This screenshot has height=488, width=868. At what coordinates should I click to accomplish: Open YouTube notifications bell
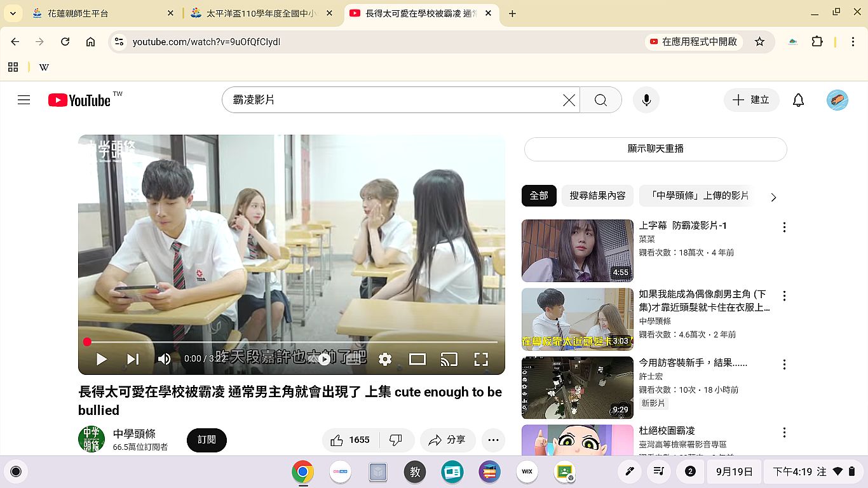(x=798, y=100)
